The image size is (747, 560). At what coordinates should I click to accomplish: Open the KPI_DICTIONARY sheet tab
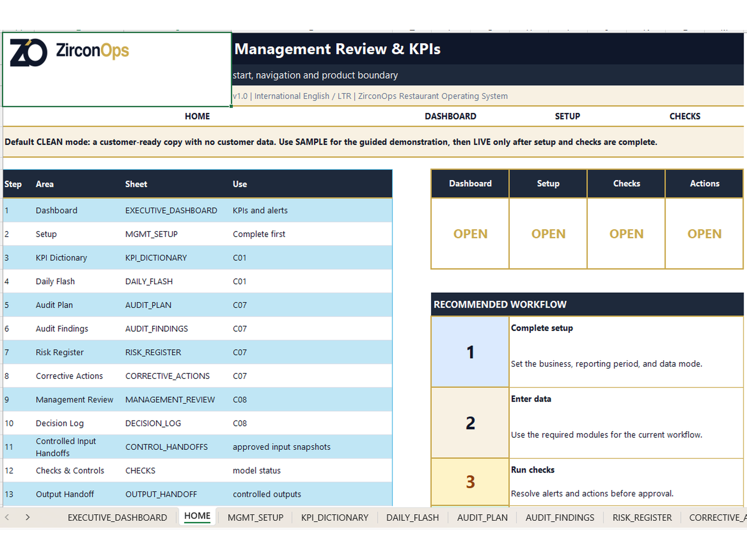[x=334, y=518]
